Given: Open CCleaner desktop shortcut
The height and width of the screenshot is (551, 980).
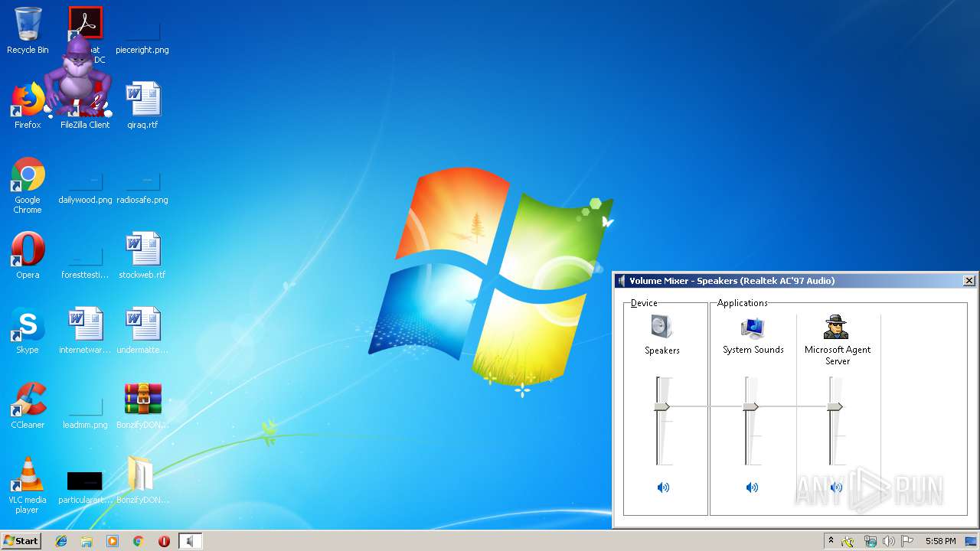Looking at the screenshot, I should click(28, 406).
